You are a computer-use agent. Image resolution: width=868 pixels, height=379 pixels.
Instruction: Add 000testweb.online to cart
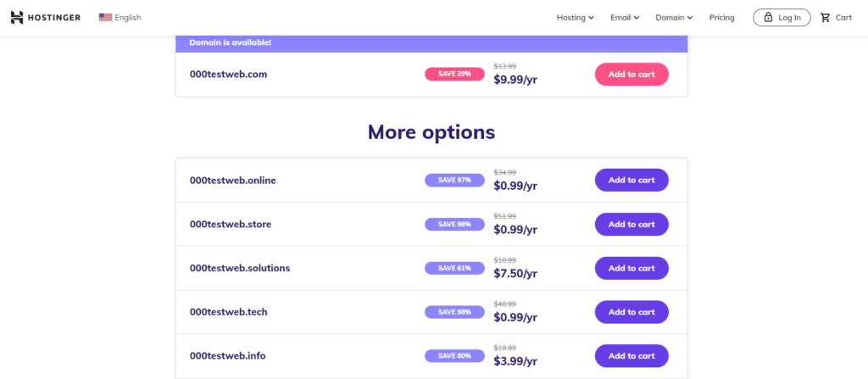pyautogui.click(x=632, y=180)
